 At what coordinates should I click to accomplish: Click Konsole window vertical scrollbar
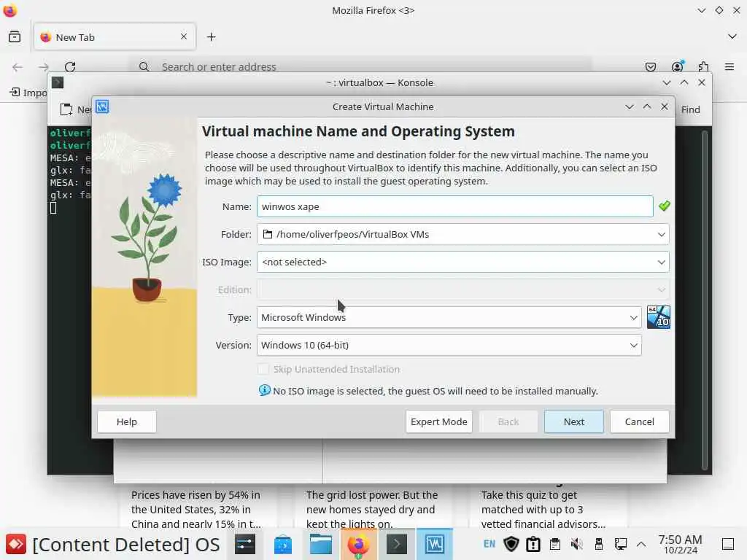(704, 300)
